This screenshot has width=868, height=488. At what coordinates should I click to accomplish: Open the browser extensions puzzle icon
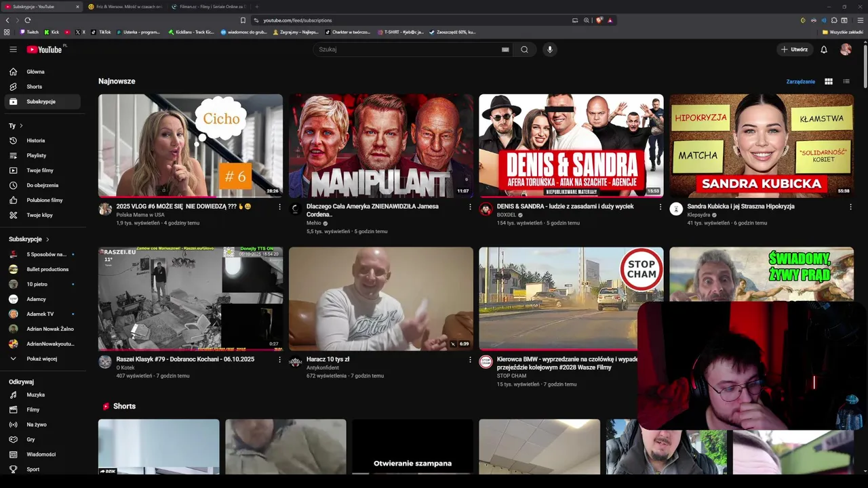(834, 20)
